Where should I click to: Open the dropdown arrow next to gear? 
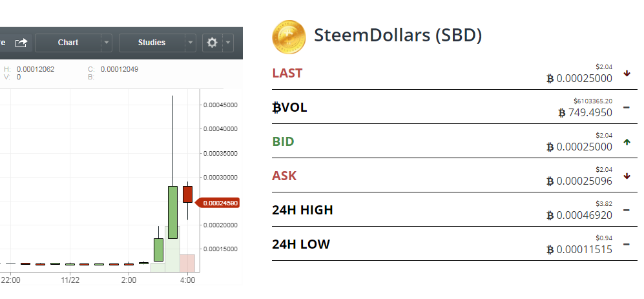(228, 43)
